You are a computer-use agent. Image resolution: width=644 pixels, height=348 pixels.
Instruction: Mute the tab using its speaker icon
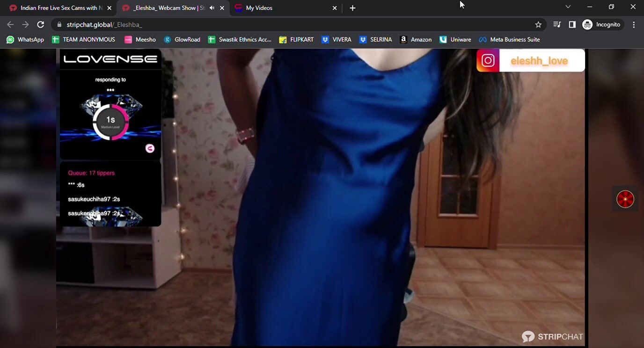211,7
